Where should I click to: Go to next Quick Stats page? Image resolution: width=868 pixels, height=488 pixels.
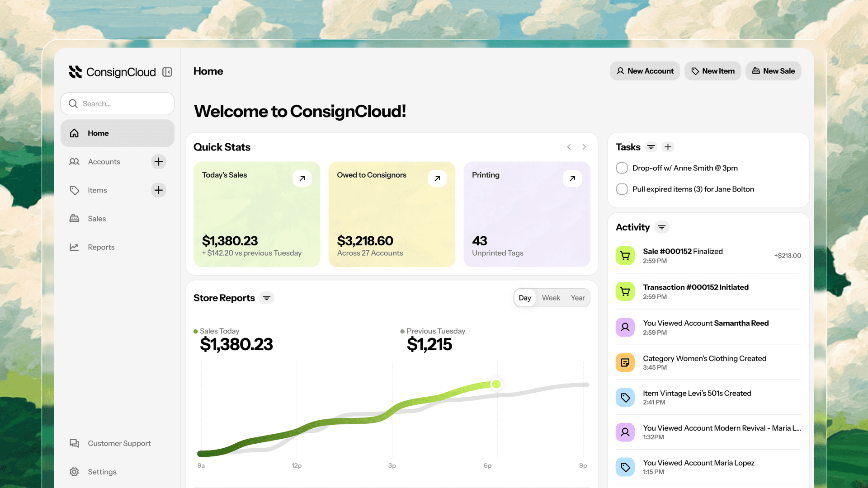click(584, 147)
